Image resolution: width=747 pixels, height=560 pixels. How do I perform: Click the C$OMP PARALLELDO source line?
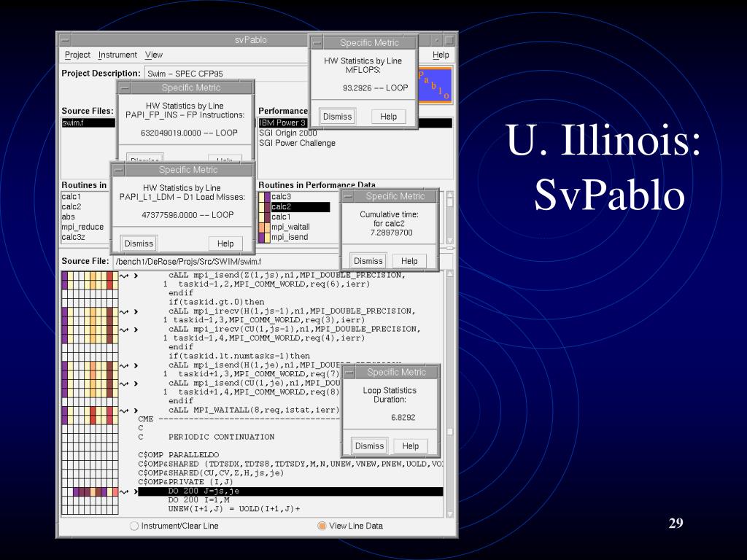click(x=179, y=455)
